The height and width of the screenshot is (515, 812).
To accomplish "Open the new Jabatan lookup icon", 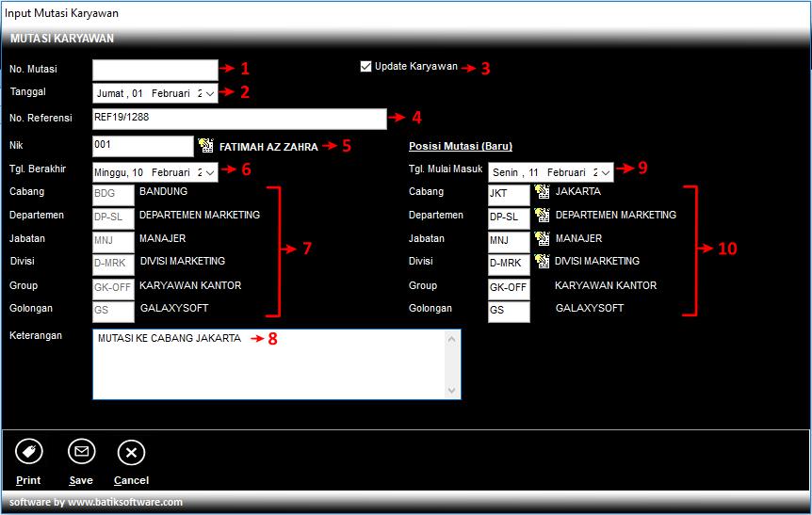I will [x=542, y=239].
